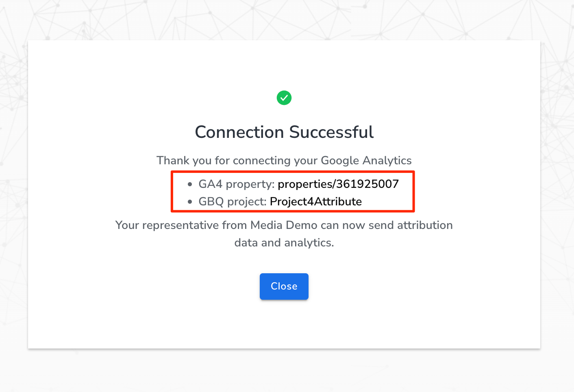
Task: Select the blue Close button on the dialog
Action: coord(284,286)
